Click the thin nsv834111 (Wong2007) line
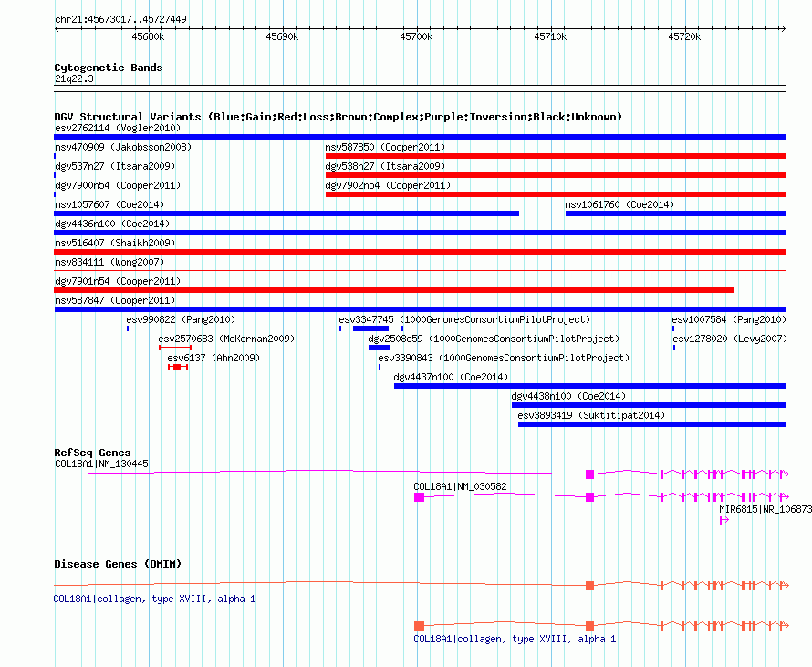Viewport: 812px width, 667px height. (x=420, y=270)
